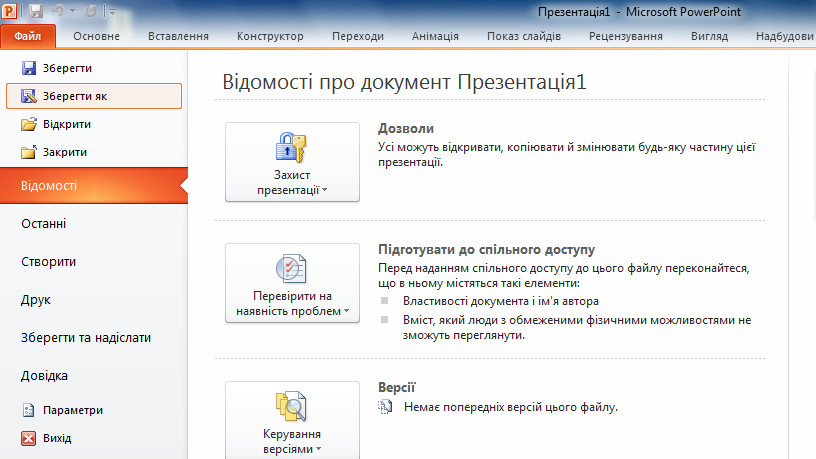
Task: Select Відкрити with the folder icon
Action: click(66, 125)
